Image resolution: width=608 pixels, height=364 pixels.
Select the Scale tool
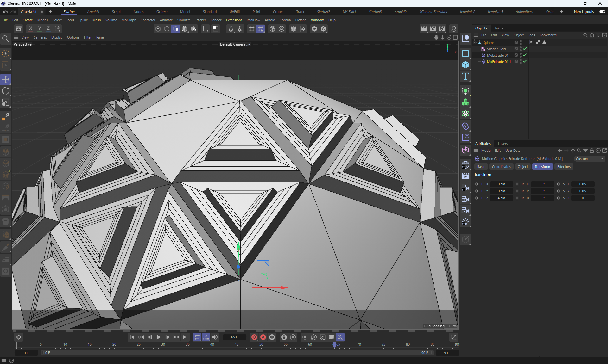pyautogui.click(x=6, y=102)
